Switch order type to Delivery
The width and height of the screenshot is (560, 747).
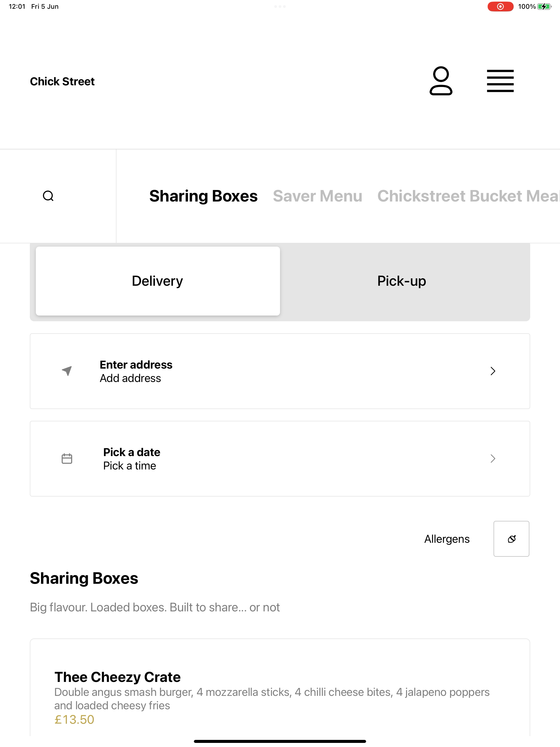click(158, 281)
